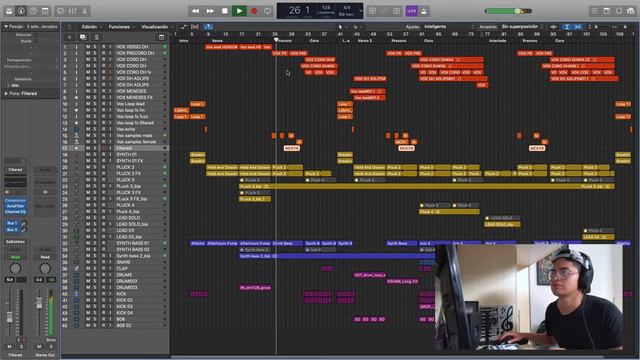
Task: Click the Precoro marker at bar 26
Action: (284, 41)
